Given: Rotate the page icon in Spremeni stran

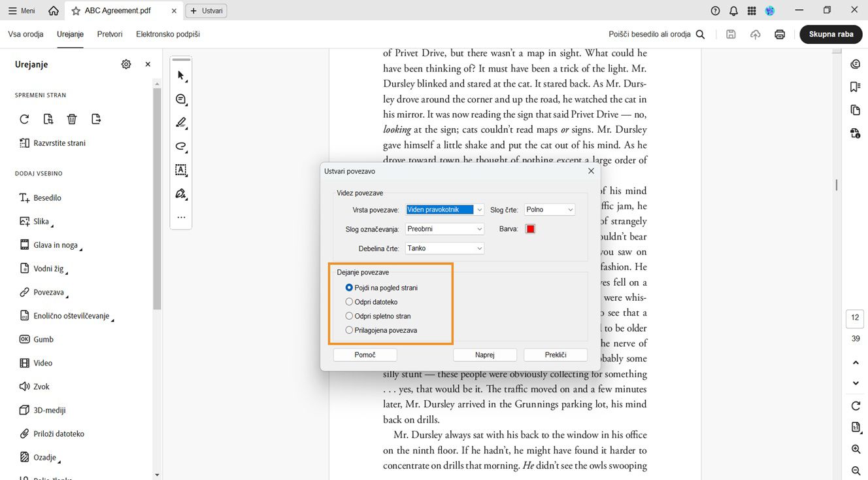Looking at the screenshot, I should (x=24, y=119).
